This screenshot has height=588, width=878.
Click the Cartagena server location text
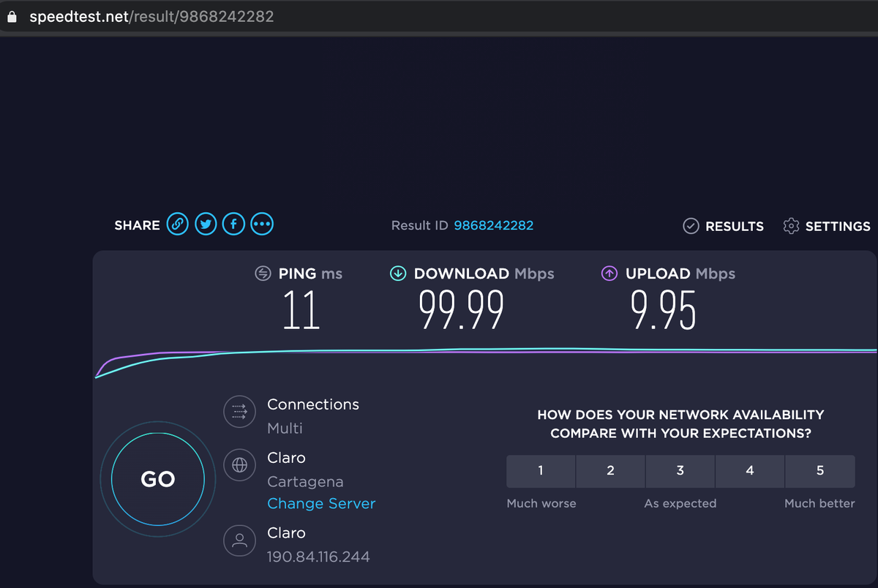pos(305,482)
